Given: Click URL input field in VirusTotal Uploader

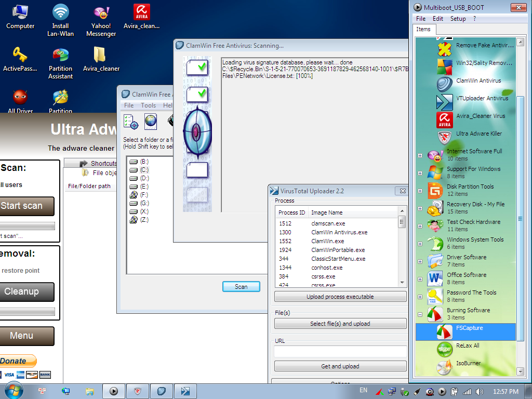Looking at the screenshot, I should [340, 352].
